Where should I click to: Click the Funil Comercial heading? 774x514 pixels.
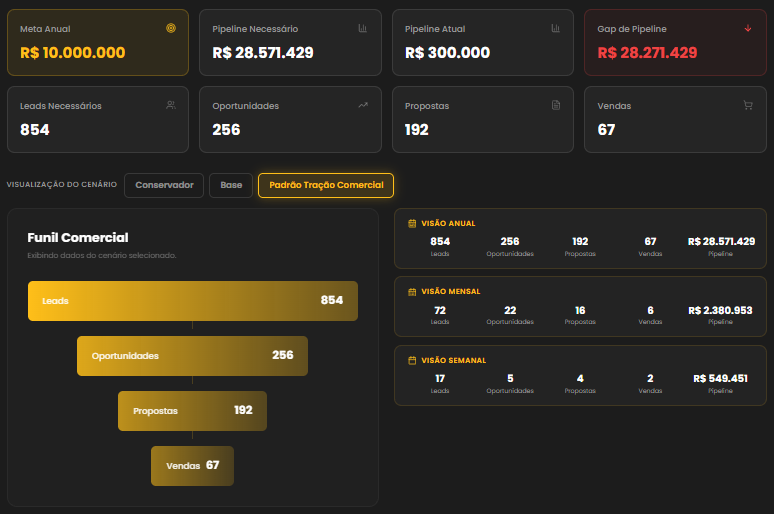point(77,237)
